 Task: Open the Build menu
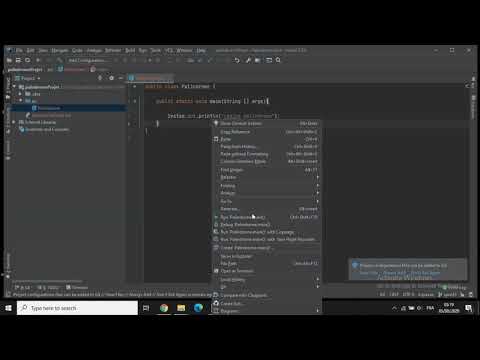130,50
